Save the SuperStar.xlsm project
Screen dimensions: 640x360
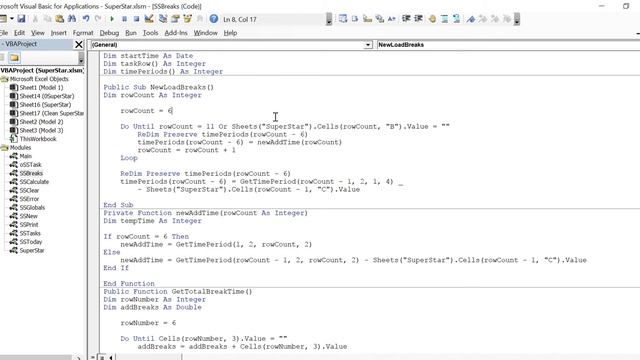[x=21, y=19]
